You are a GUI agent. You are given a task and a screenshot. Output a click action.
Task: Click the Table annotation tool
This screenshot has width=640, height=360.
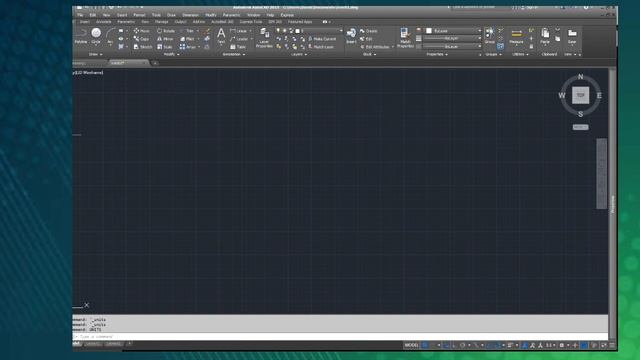238,47
